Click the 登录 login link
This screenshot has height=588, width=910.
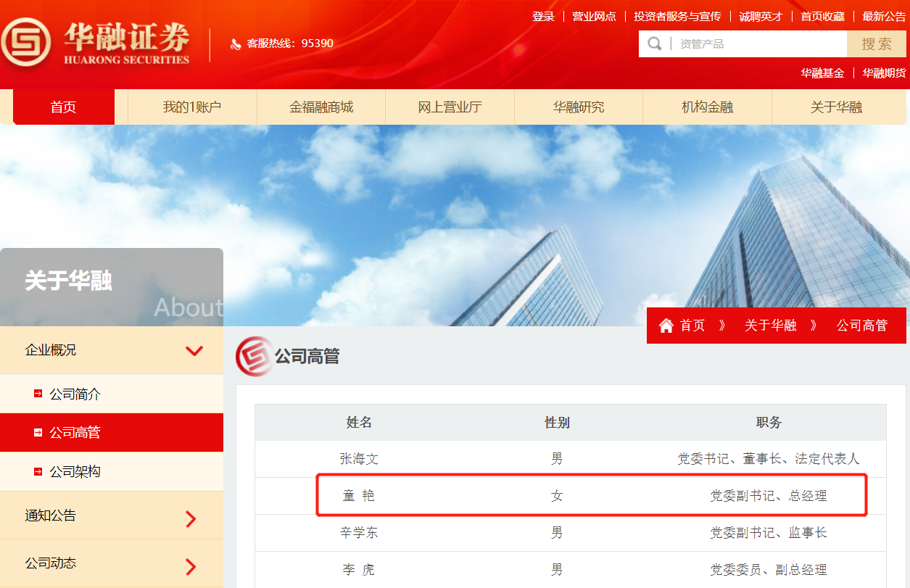pos(543,16)
